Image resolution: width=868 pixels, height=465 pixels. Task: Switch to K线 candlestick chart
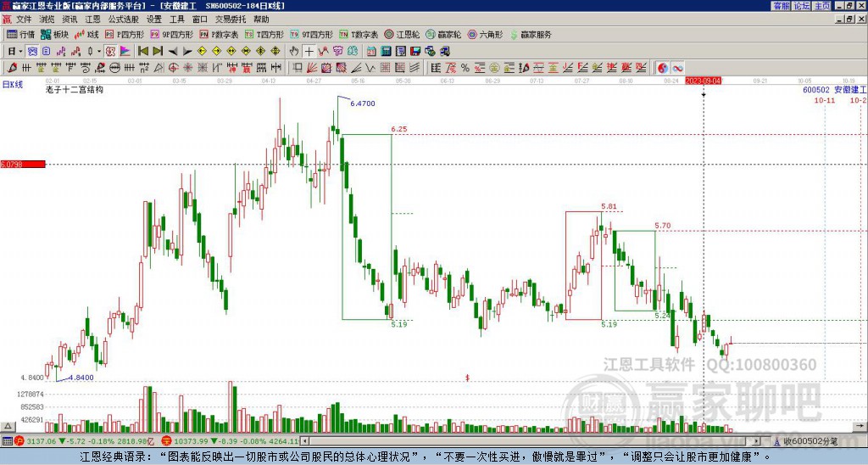86,34
